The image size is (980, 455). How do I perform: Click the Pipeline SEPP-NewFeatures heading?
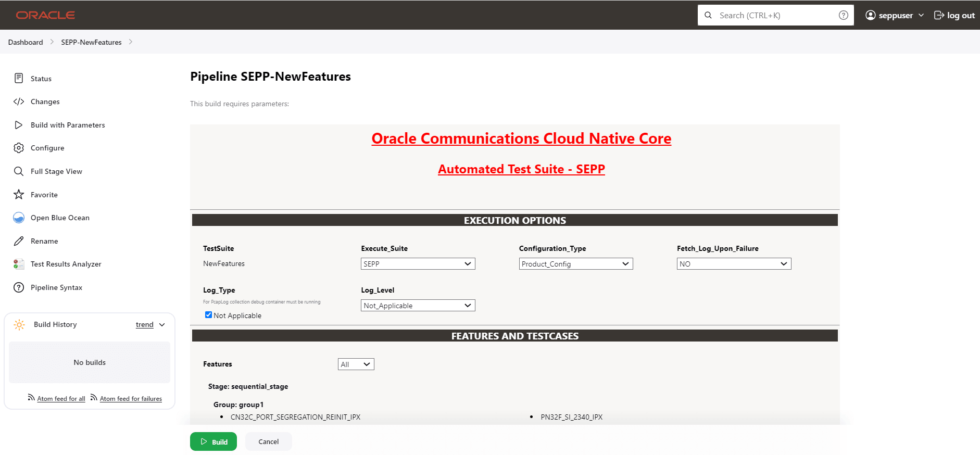click(270, 77)
